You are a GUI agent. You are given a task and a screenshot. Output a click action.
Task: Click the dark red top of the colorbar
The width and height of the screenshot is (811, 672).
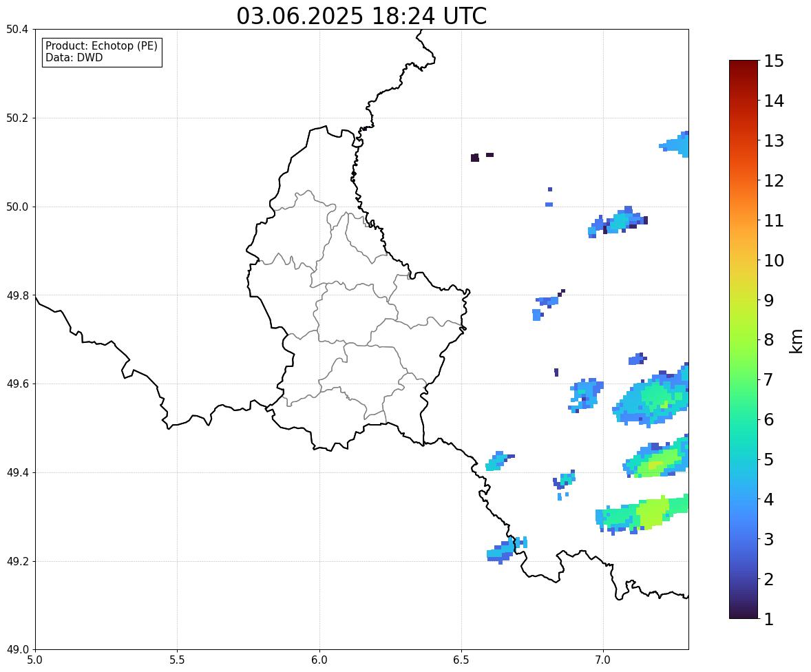(744, 65)
